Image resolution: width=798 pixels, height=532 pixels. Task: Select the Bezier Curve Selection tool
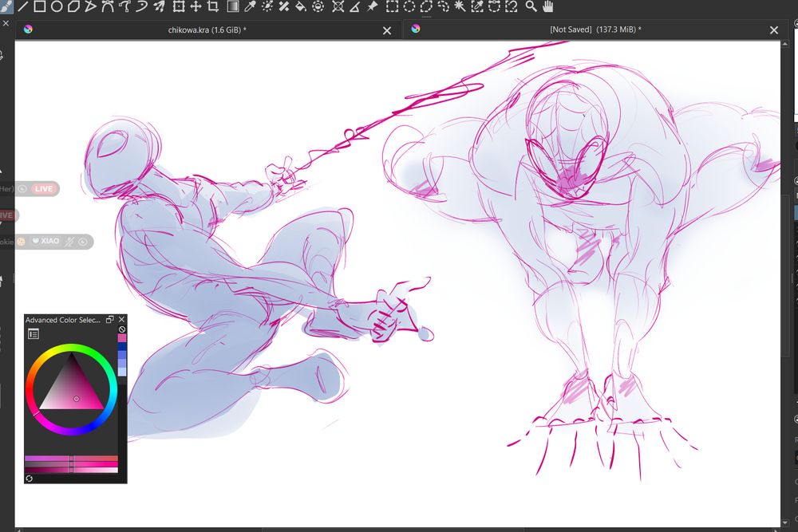494,6
